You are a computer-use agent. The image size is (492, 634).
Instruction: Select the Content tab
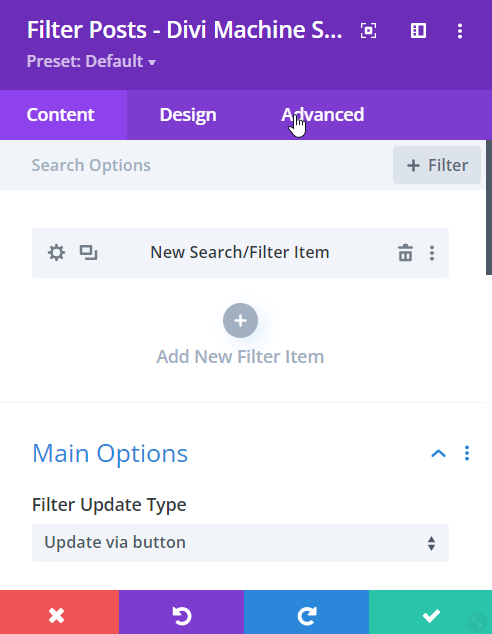click(x=60, y=115)
